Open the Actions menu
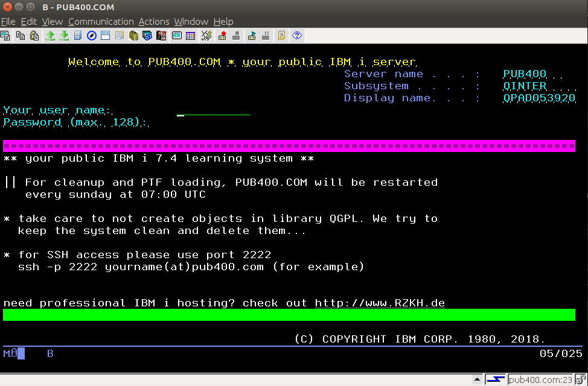The image size is (588, 386). tap(154, 22)
